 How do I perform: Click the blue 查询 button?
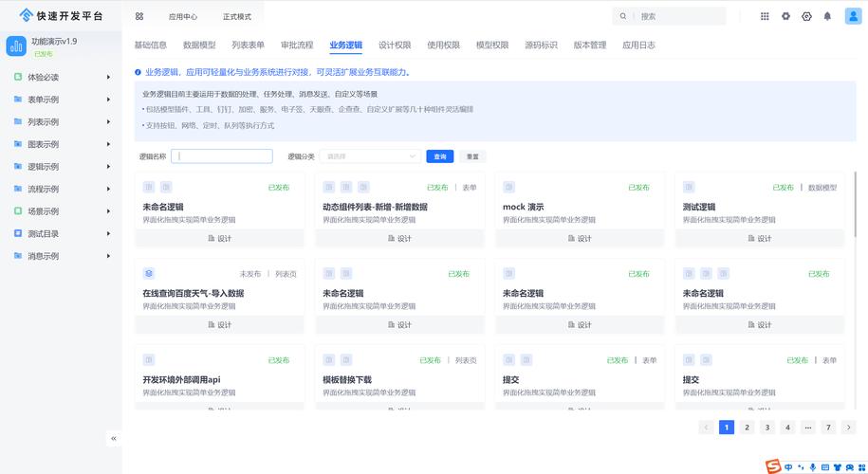pyautogui.click(x=440, y=156)
